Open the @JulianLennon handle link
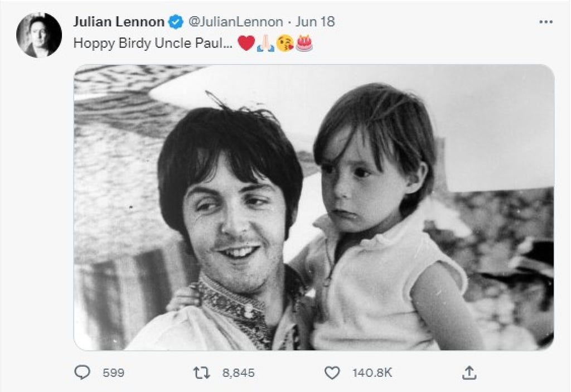The image size is (571, 392). 235,22
